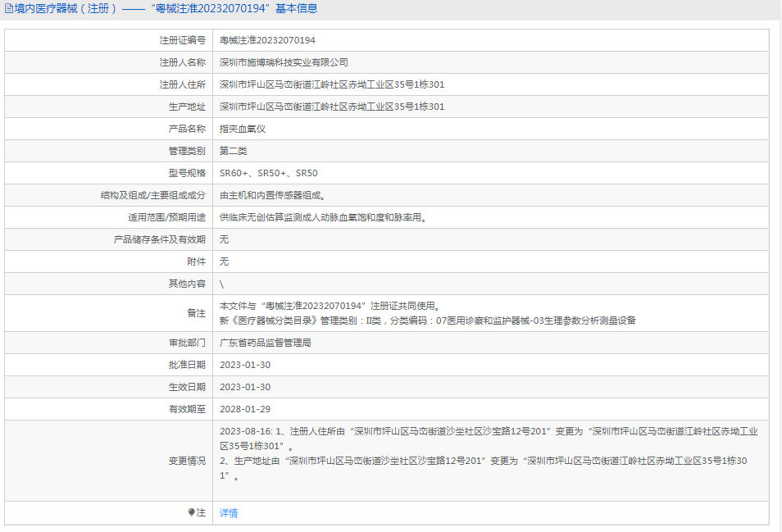Select the date 2023-01-30 in the 生效日期 row
This screenshot has height=532, width=782.
245,387
